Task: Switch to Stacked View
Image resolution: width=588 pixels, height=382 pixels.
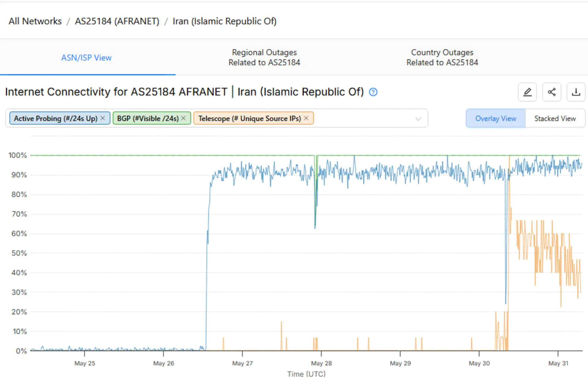Action: point(555,118)
